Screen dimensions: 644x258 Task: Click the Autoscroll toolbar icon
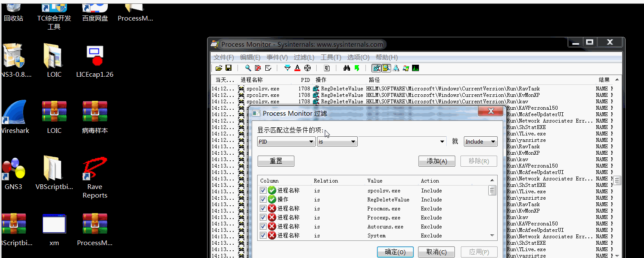click(x=258, y=68)
